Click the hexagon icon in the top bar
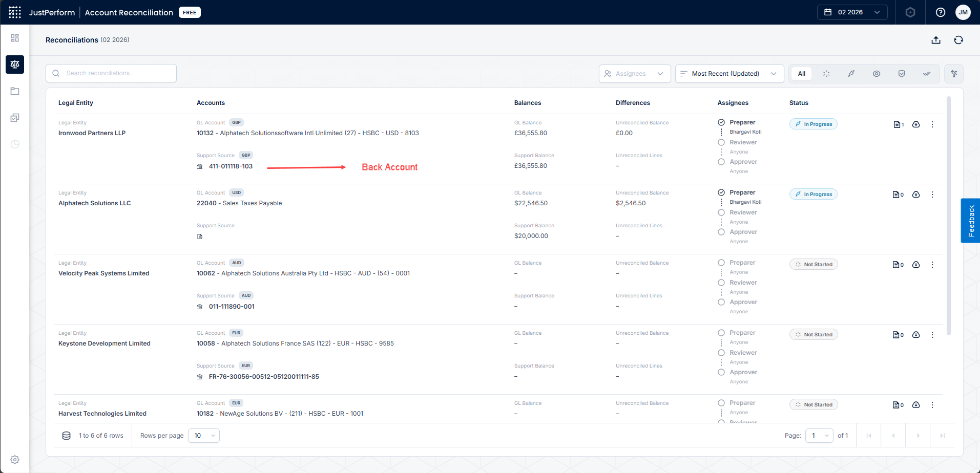Image resolution: width=980 pixels, height=473 pixels. click(910, 12)
